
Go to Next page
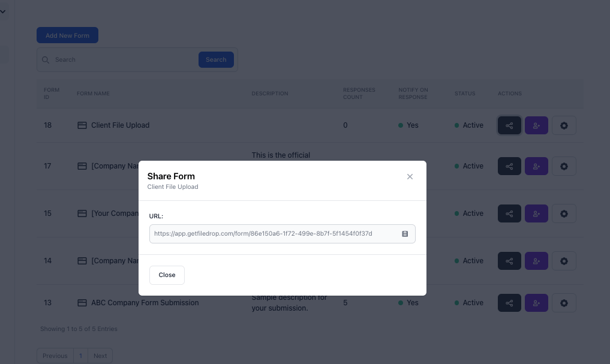coord(100,356)
